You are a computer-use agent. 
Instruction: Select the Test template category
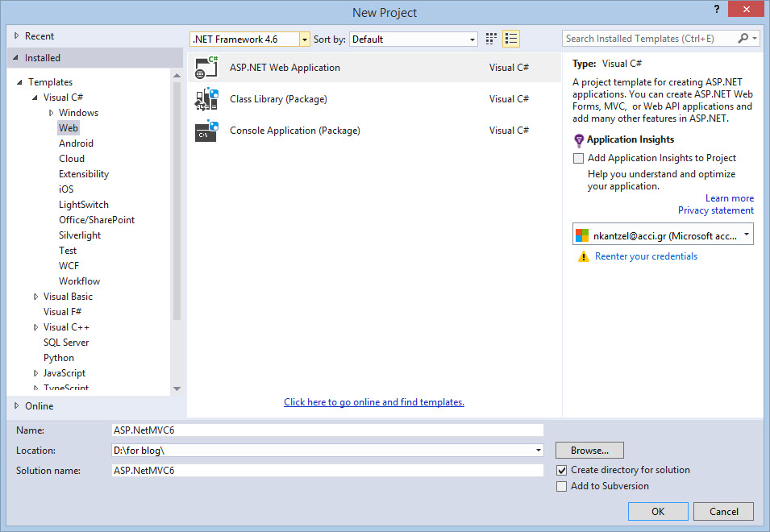(68, 251)
